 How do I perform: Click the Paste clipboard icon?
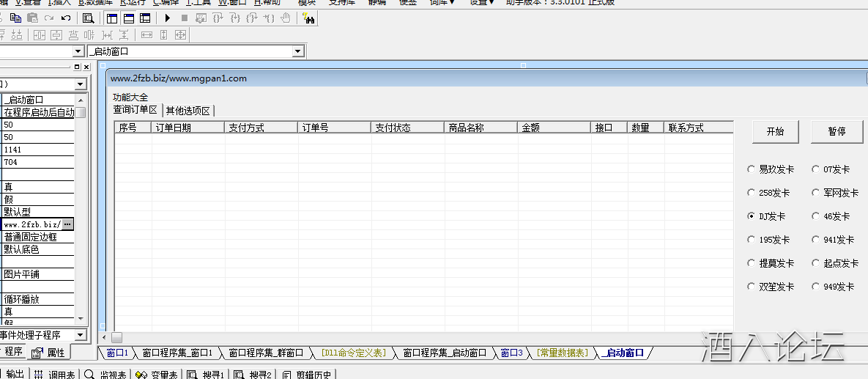(x=31, y=18)
